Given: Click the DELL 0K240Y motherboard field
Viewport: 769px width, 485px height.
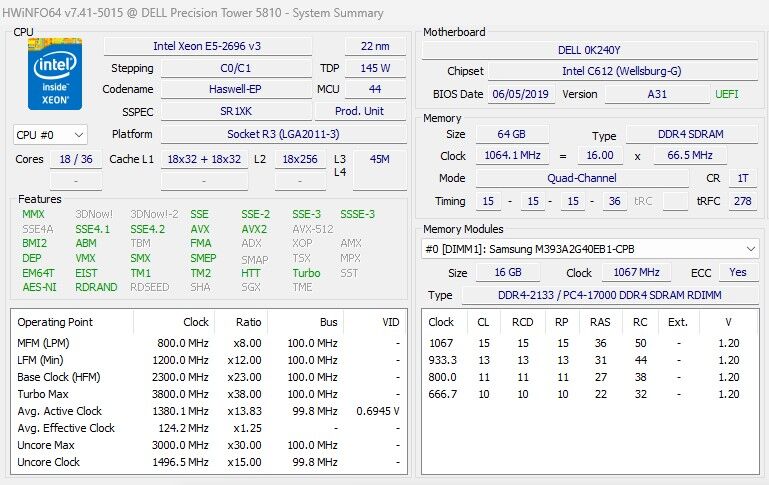Looking at the screenshot, I should [x=590, y=50].
